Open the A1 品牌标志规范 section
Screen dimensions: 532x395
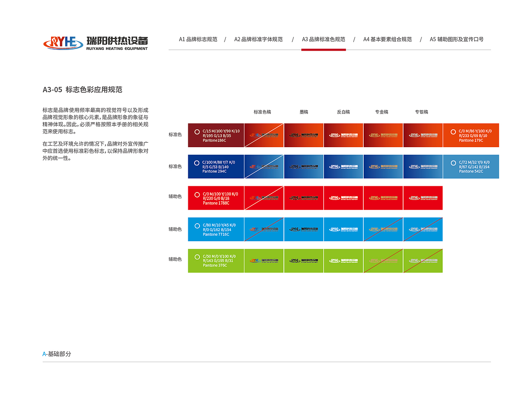tap(198, 39)
